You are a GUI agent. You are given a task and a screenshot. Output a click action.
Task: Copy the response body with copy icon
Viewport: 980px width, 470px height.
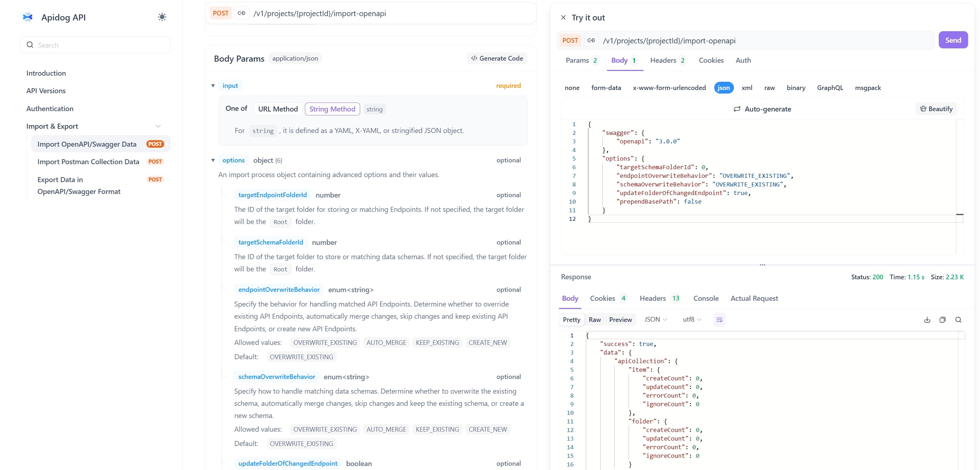pyautogui.click(x=943, y=320)
